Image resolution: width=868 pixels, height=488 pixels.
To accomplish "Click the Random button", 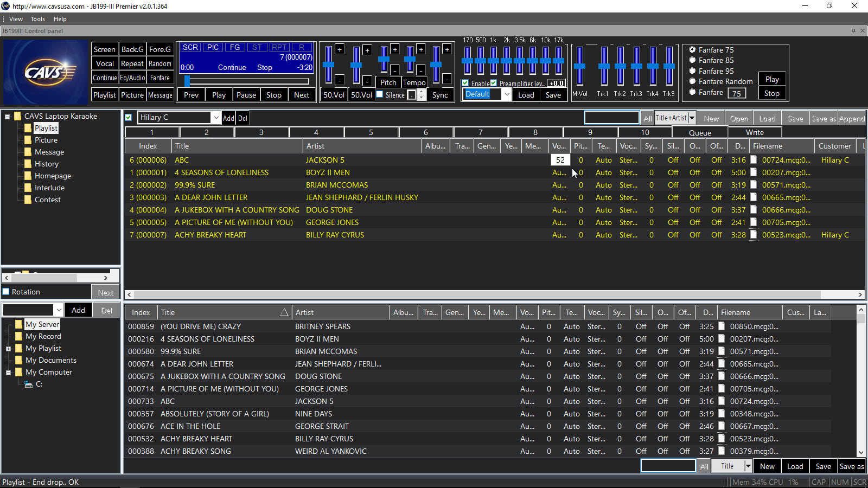I will [x=160, y=63].
